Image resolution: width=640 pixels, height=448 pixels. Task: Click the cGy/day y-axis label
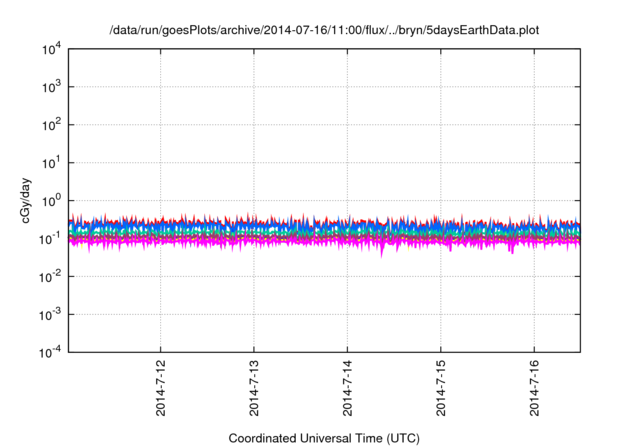pyautogui.click(x=26, y=200)
